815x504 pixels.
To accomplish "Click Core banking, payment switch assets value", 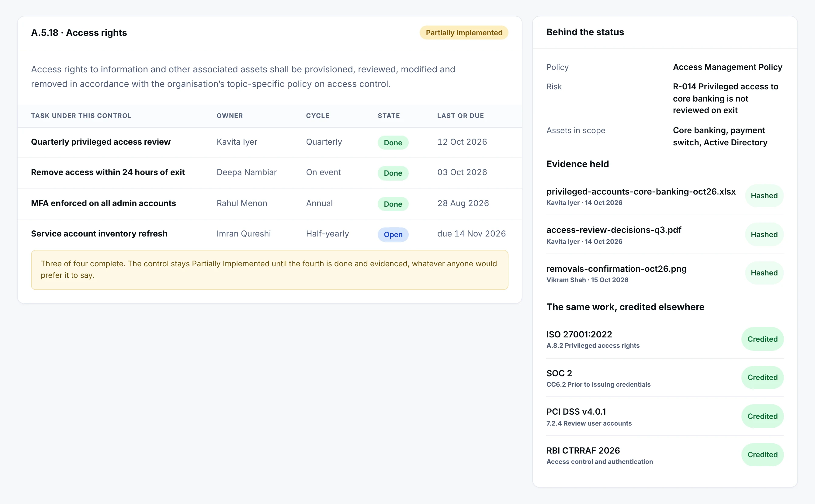I will [x=720, y=136].
